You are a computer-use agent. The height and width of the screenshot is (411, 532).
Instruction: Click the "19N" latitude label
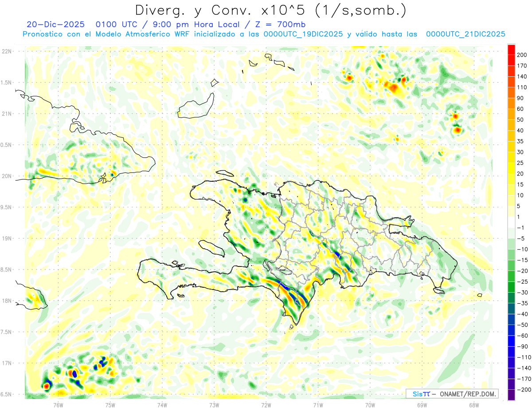tap(7, 239)
